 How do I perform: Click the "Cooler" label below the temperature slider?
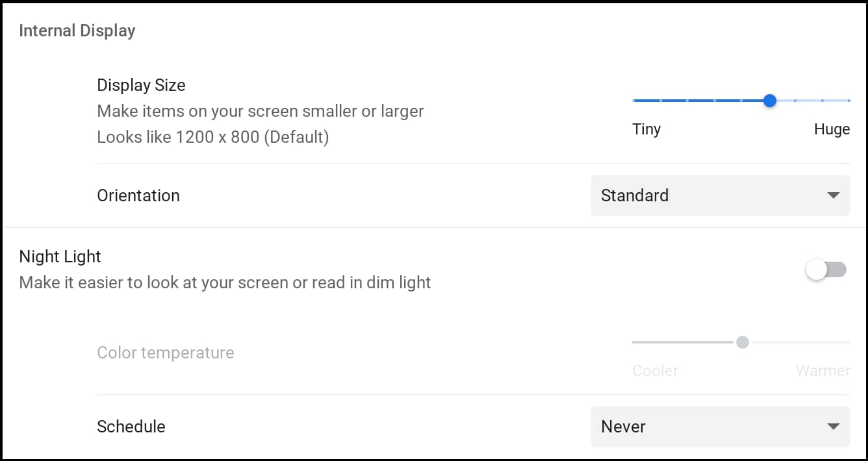coord(655,371)
